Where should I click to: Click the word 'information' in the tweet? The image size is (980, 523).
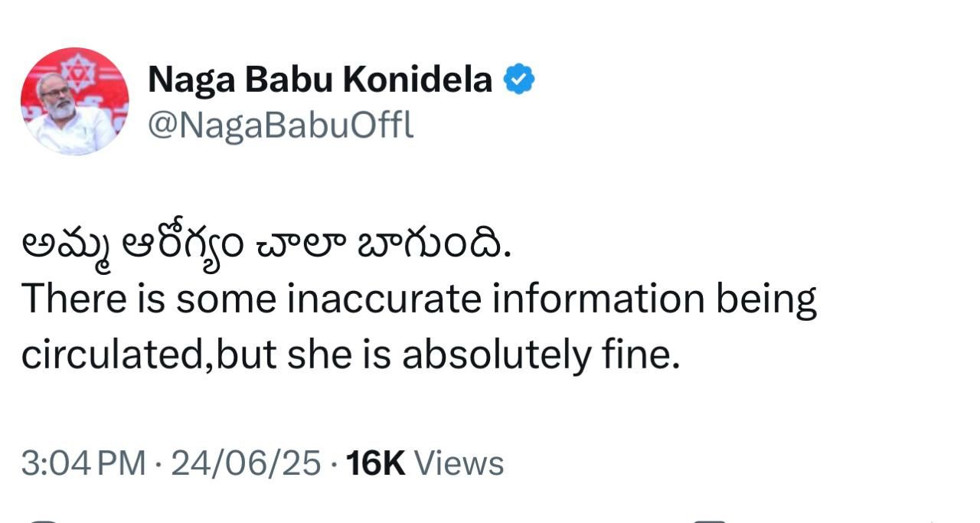[598, 299]
